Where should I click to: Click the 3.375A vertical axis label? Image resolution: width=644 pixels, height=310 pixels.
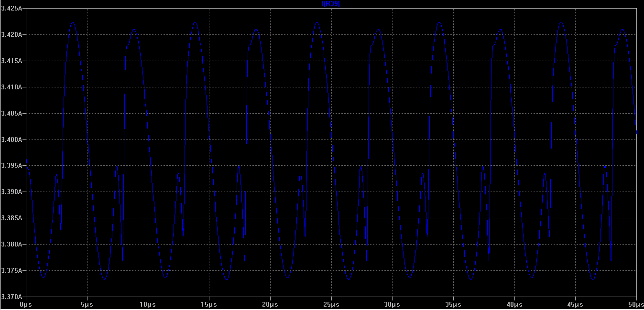pos(11,271)
